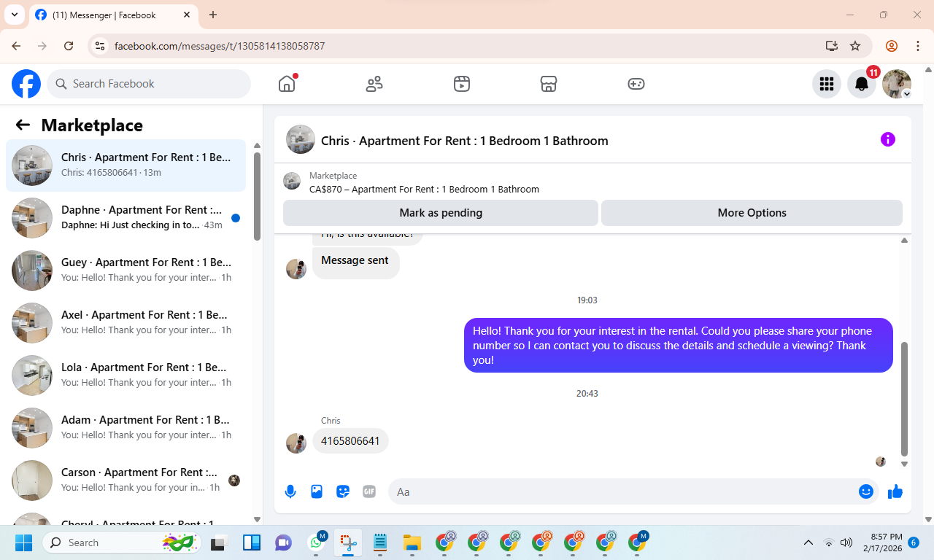Open the tab search dropdown arrow

(x=15, y=15)
